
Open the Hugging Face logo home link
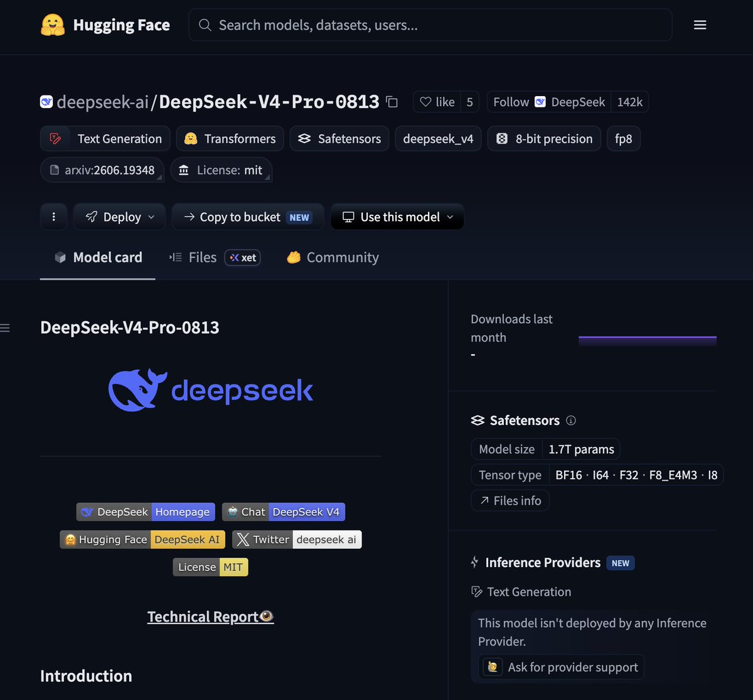(x=105, y=25)
